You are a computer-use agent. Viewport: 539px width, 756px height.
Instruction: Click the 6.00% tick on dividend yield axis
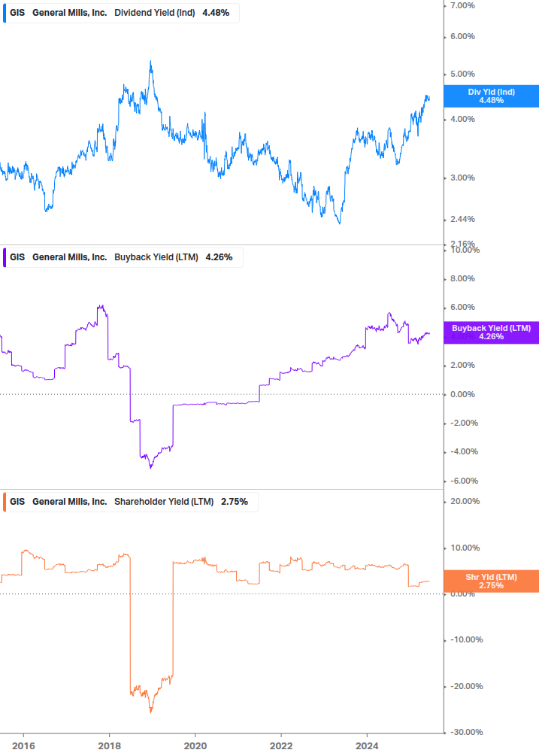click(x=462, y=36)
